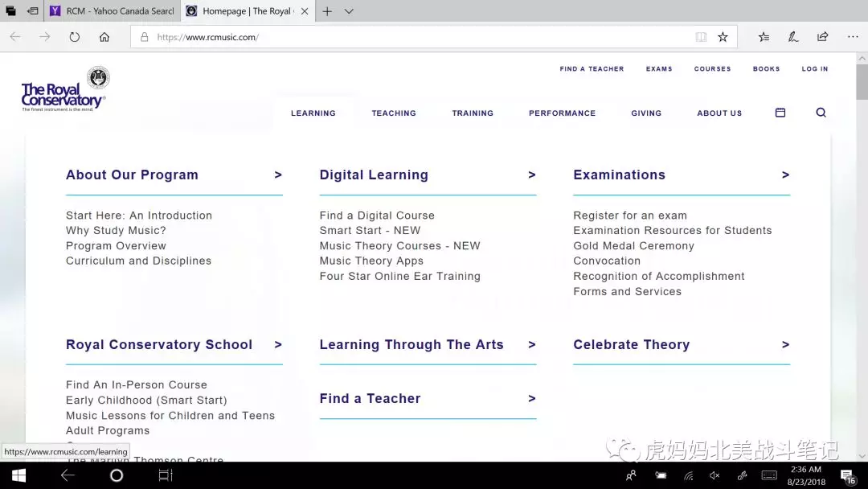
Task: Open reading view book icon
Action: click(x=701, y=37)
